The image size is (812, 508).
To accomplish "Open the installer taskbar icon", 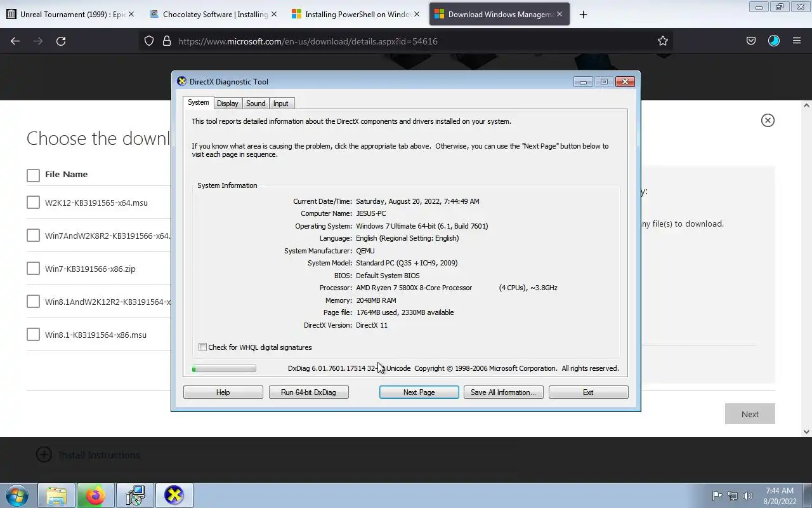I will (x=135, y=495).
